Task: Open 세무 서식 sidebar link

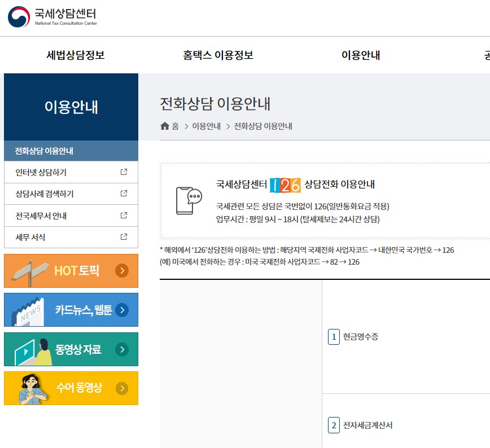Action: tap(71, 237)
